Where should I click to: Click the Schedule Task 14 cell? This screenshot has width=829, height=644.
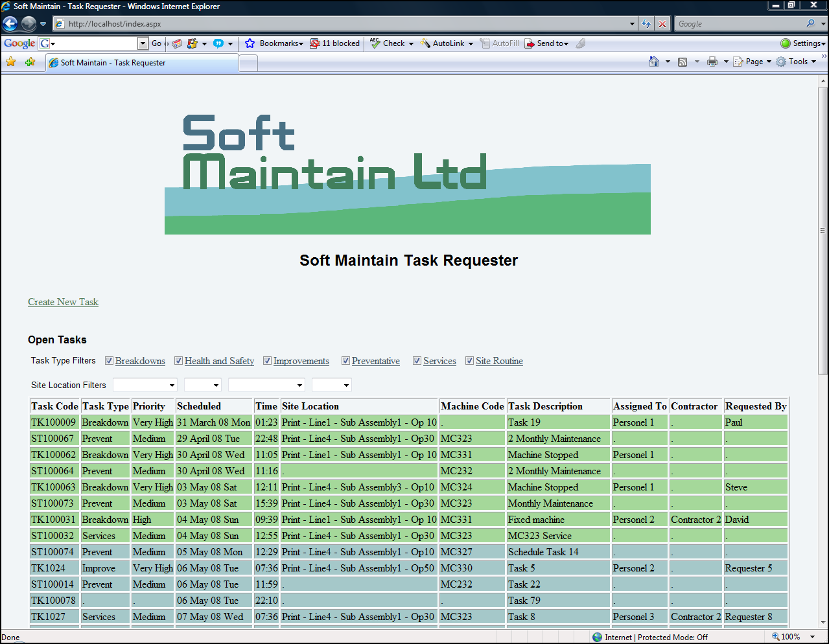[x=558, y=552]
